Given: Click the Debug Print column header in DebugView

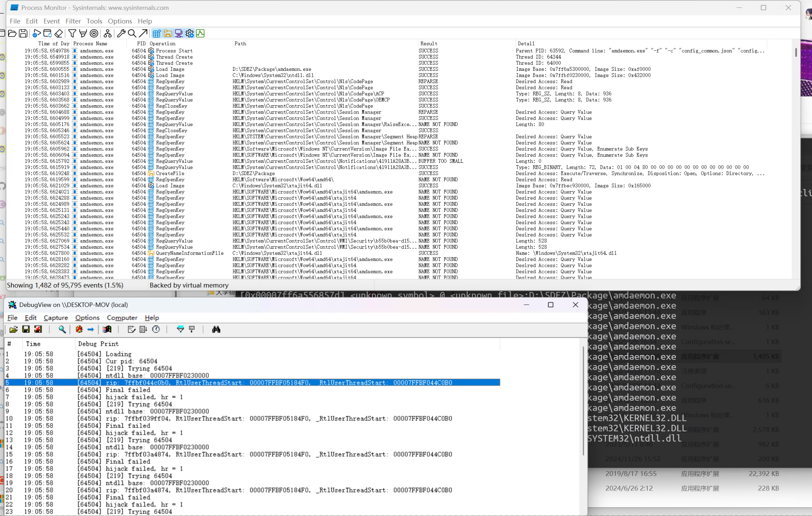Looking at the screenshot, I should coord(287,344).
